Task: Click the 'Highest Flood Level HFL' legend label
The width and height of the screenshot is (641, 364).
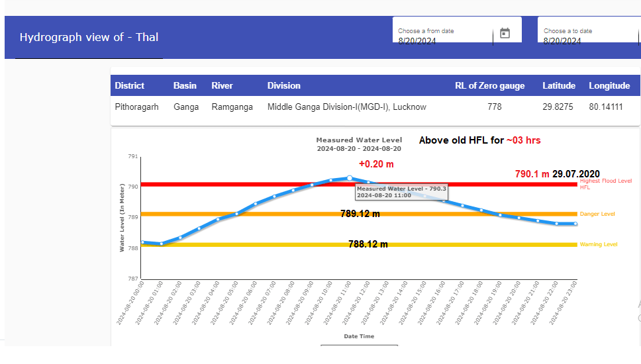Action: tap(605, 183)
